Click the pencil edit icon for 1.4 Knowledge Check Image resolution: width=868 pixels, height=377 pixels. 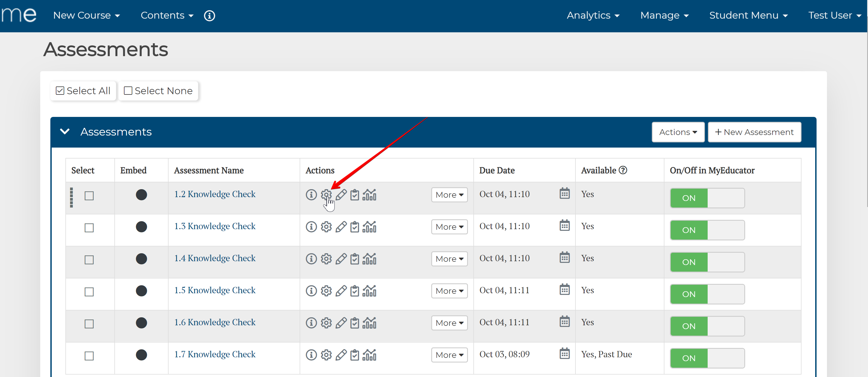(341, 259)
